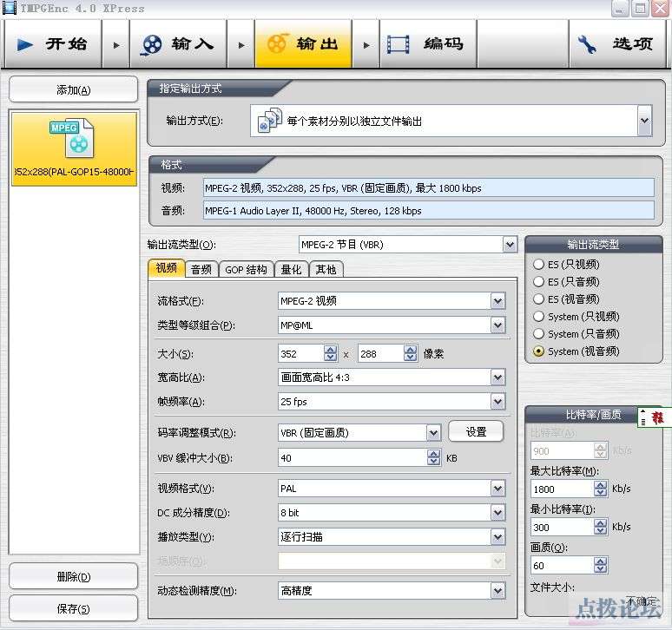
Task: Click the orange reel Output icon
Action: click(277, 43)
